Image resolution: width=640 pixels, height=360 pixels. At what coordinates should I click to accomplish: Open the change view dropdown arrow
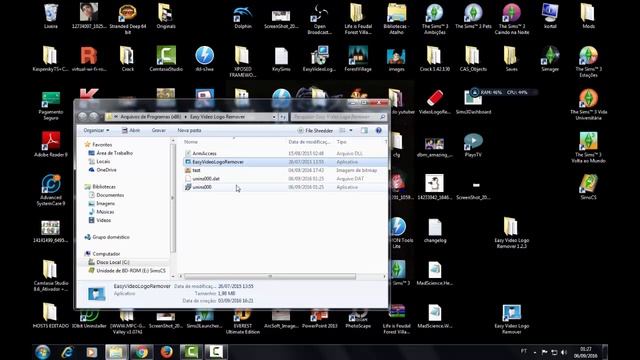click(351, 131)
